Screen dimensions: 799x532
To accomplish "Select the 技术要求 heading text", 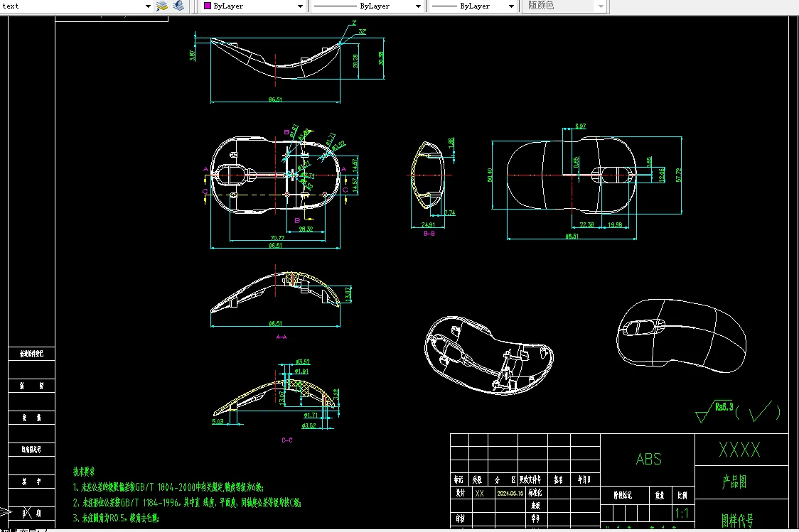I will pos(84,472).
